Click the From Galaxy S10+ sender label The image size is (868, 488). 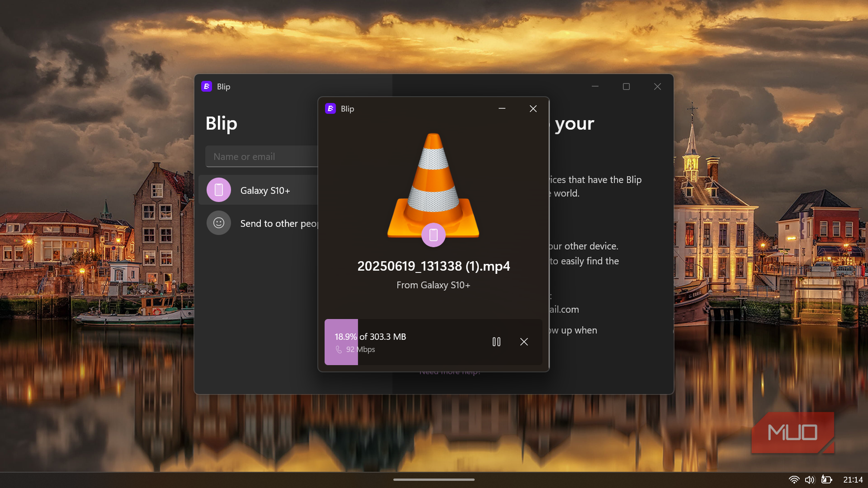click(x=433, y=284)
